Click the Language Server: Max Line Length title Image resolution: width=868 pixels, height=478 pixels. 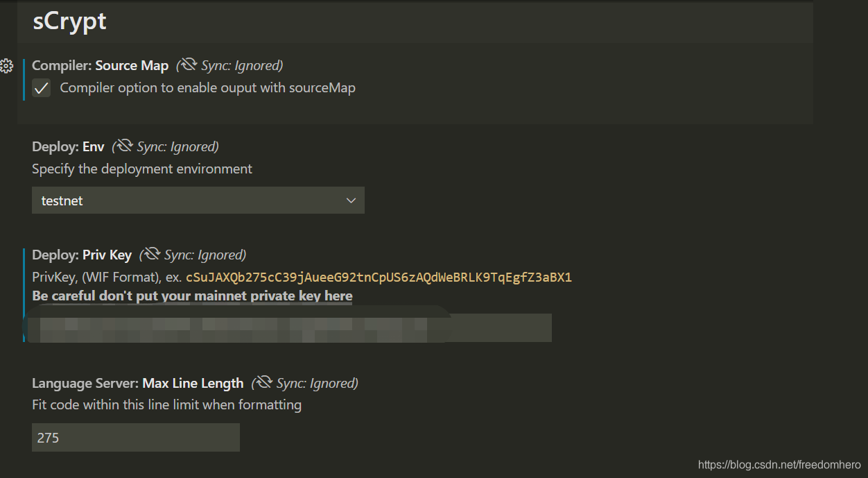(138, 383)
